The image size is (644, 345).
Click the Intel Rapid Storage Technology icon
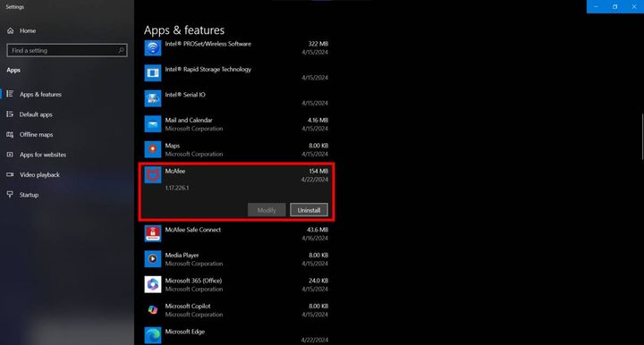(153, 73)
